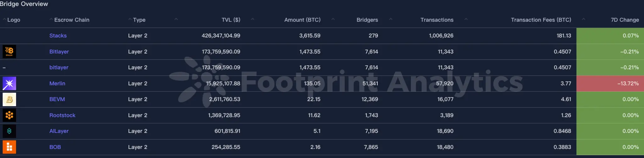Click the Bitlayer logo icon
Image resolution: width=644 pixels, height=158 pixels.
click(x=9, y=52)
